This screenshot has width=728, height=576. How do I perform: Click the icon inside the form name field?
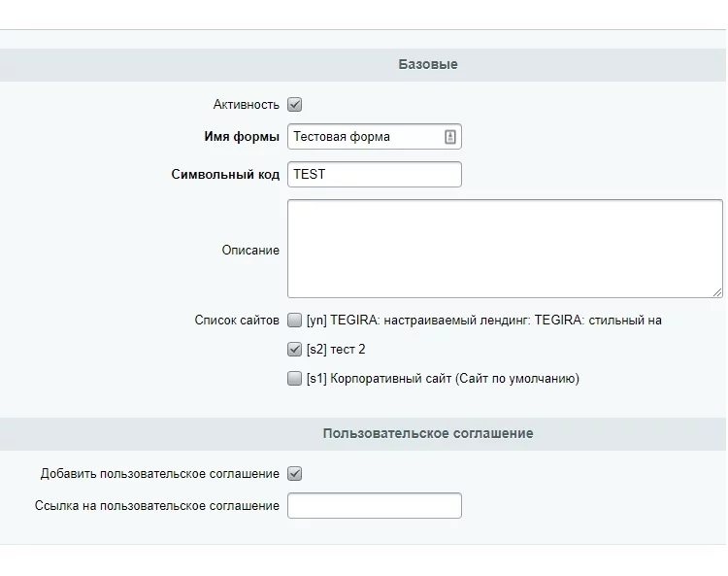450,137
